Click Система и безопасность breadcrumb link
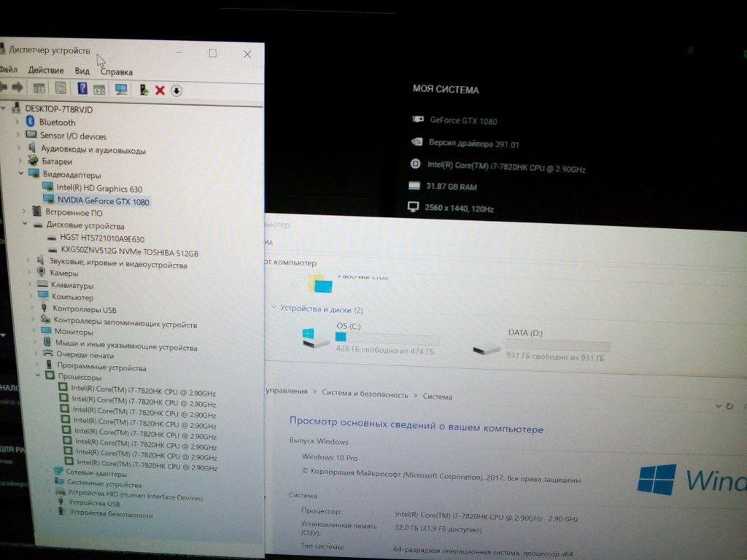 tap(365, 394)
